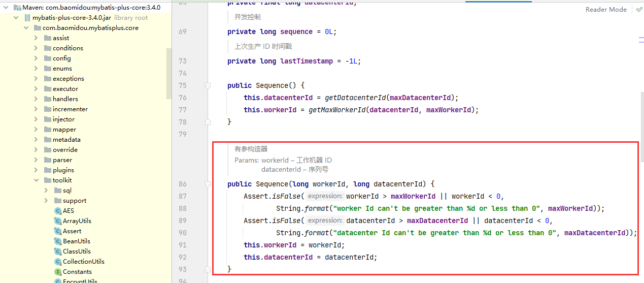The width and height of the screenshot is (644, 283).
Task: Click the BeanUtils class icon
Action: 58,241
